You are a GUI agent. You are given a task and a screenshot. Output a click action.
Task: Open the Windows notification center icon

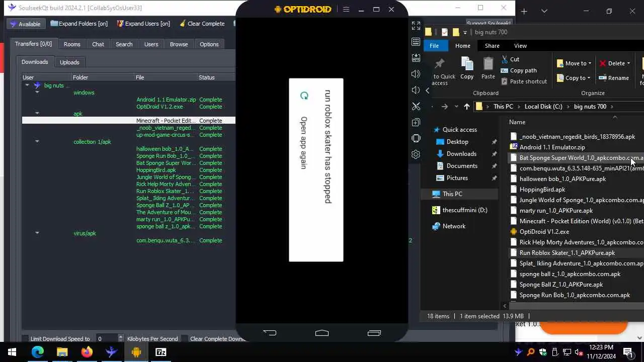coord(627,352)
